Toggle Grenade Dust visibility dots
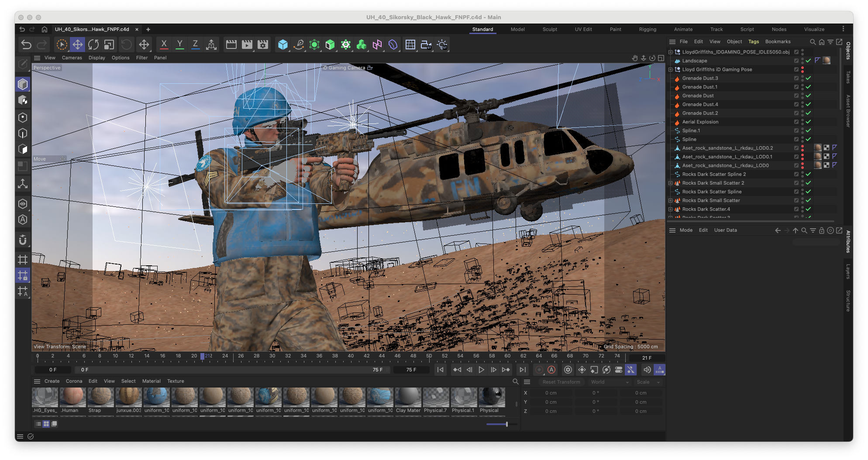The image size is (868, 460). pos(803,96)
